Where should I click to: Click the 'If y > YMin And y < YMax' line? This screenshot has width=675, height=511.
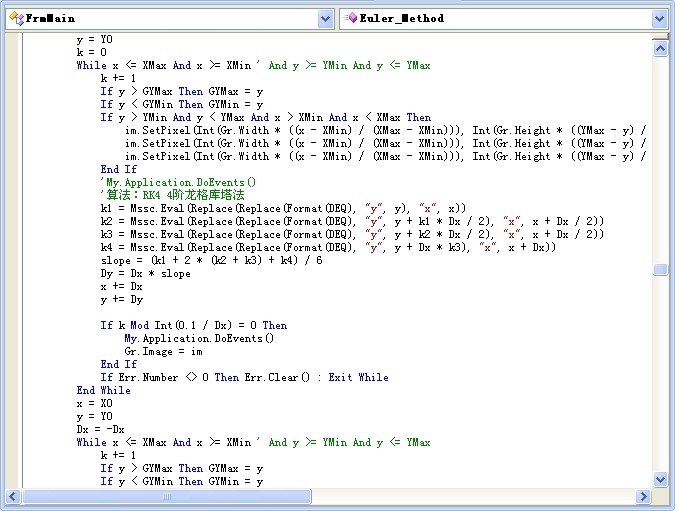pyautogui.click(x=265, y=117)
